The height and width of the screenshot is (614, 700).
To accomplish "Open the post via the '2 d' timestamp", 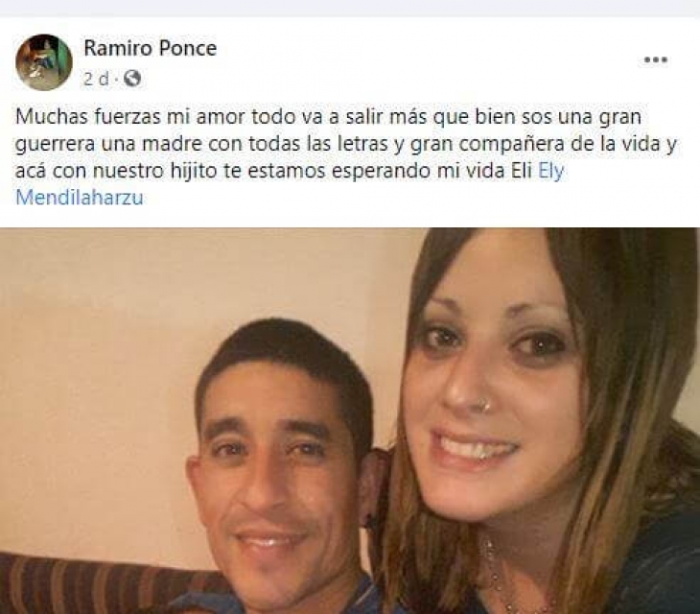I will [x=96, y=79].
